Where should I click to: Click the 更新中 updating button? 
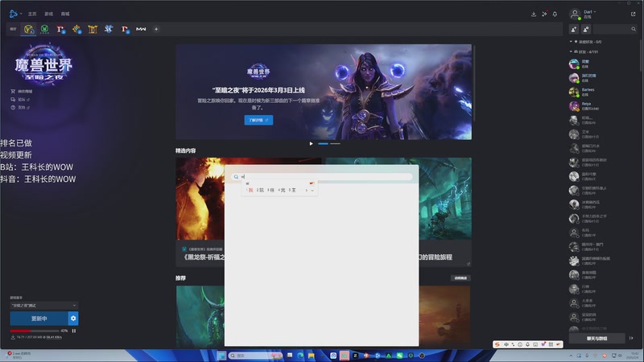click(39, 319)
